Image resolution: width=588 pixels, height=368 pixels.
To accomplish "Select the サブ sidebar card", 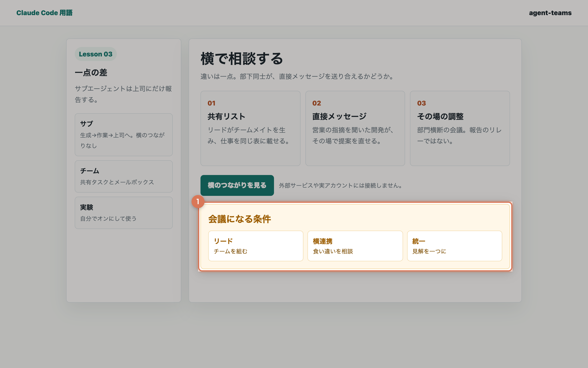I will coord(124,135).
